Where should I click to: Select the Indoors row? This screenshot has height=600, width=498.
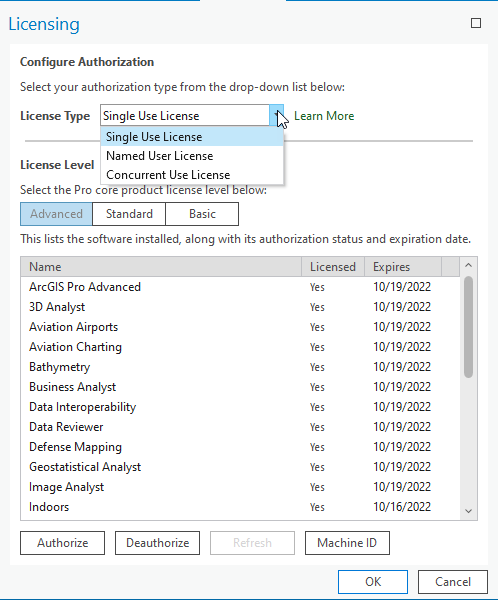240,507
